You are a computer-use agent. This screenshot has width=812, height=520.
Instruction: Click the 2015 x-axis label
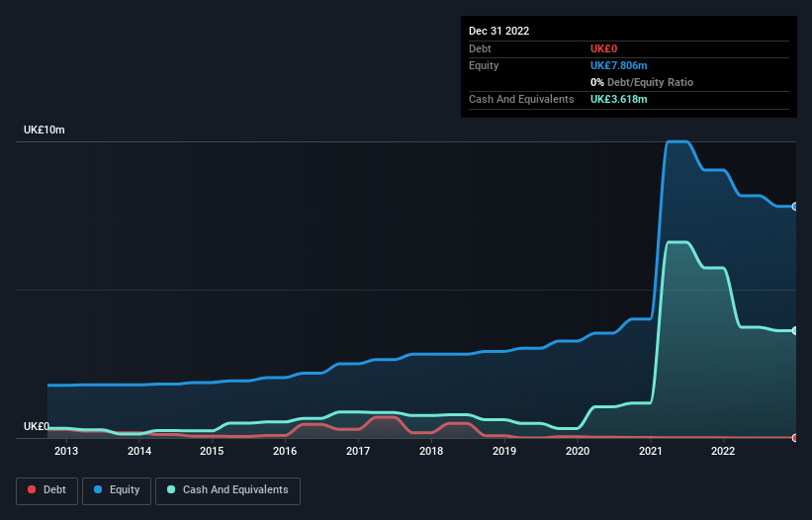(212, 451)
